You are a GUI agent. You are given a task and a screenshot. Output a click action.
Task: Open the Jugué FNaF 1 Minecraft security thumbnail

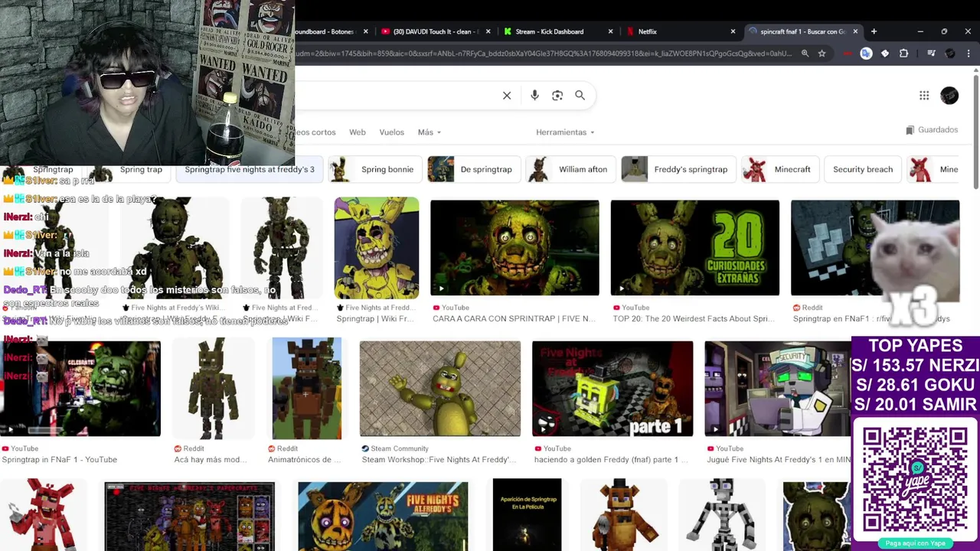point(777,389)
